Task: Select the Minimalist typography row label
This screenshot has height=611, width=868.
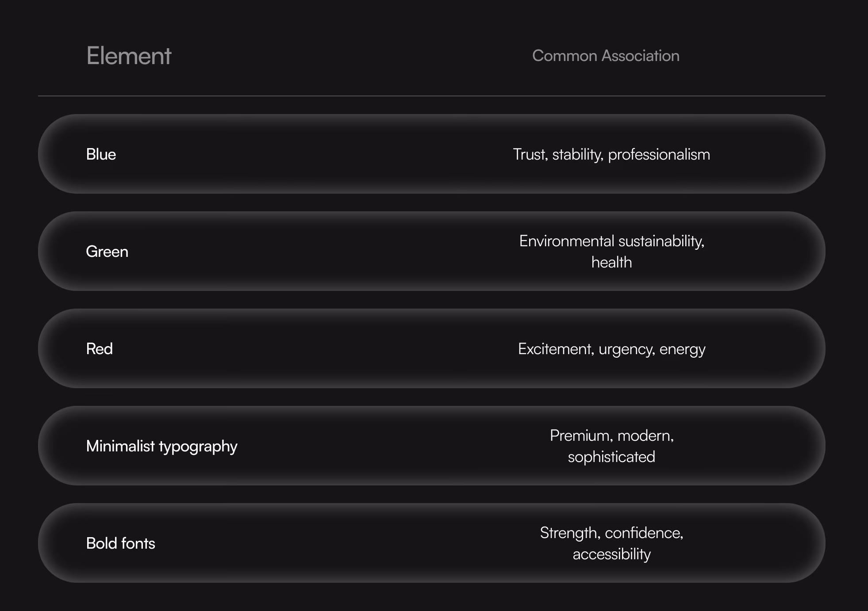Action: 162,447
